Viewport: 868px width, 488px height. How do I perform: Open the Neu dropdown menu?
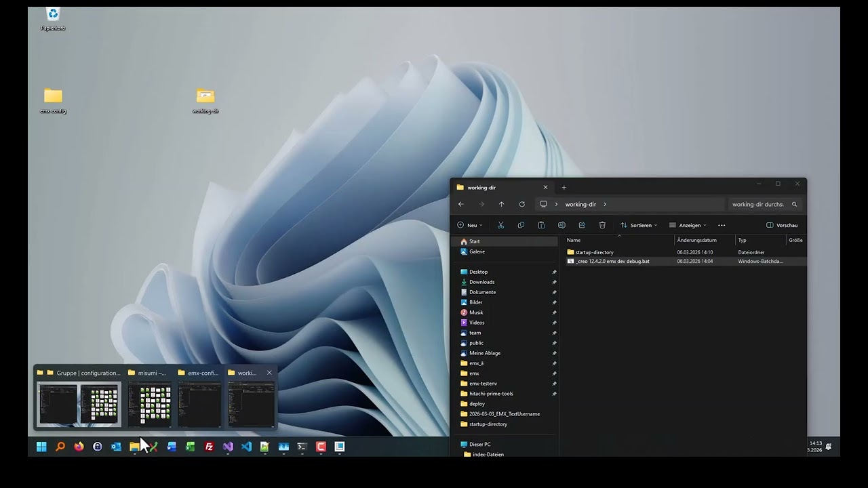tap(469, 225)
